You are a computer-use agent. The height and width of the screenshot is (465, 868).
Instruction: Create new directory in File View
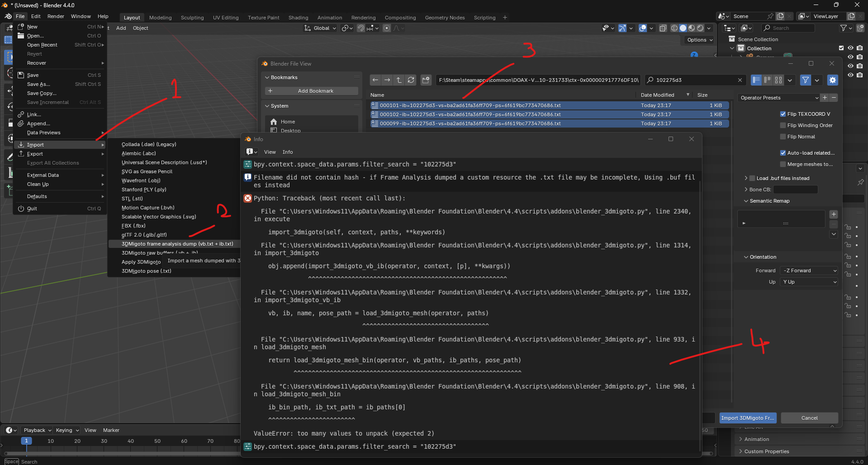[426, 80]
